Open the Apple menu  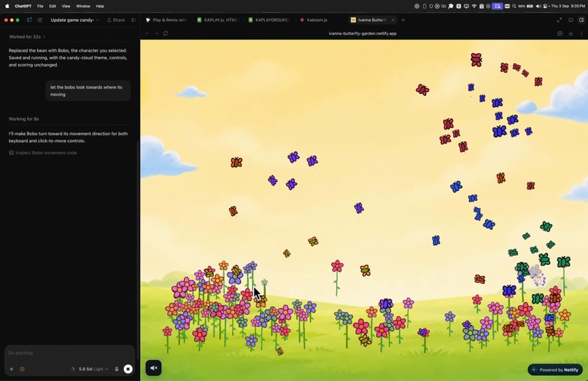7,6
